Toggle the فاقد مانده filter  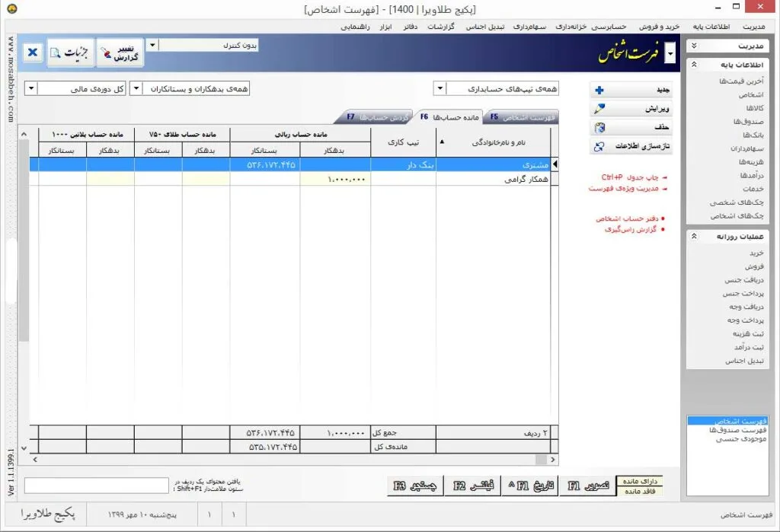(x=640, y=491)
